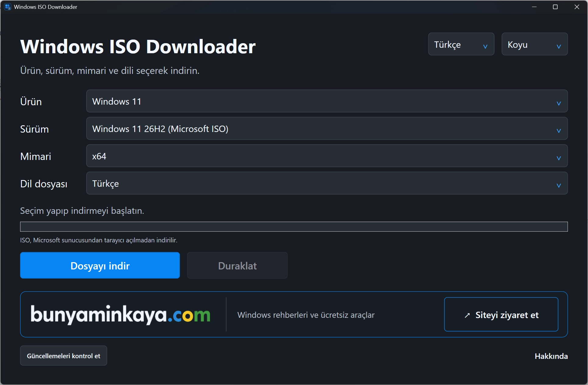Click Güncellemeleri kontrol et button
The height and width of the screenshot is (385, 588).
coord(64,356)
